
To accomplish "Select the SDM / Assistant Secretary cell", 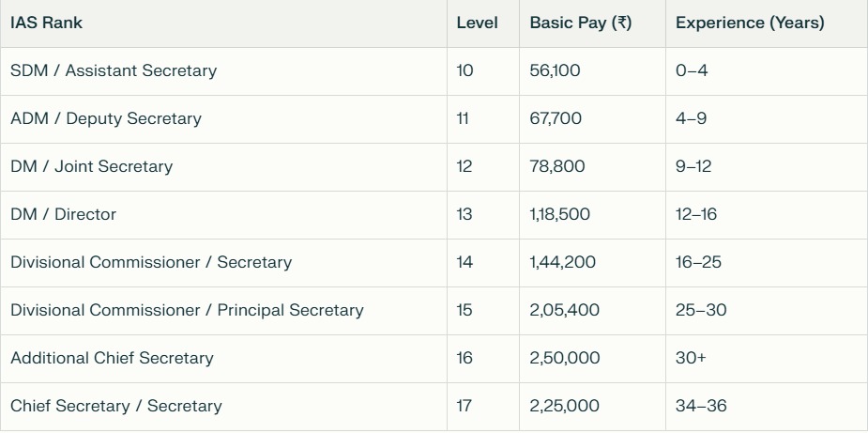I will tap(114, 70).
